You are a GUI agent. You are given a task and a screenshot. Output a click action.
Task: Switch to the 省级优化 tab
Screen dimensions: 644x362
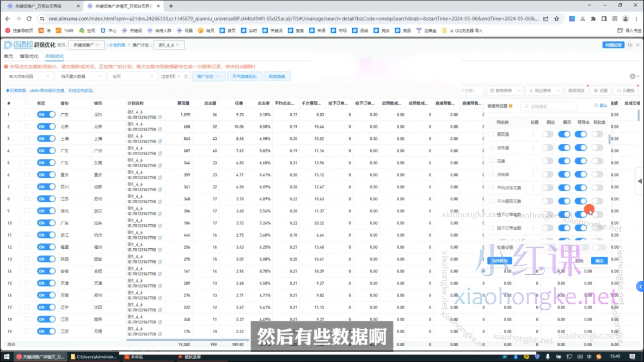[x=29, y=57]
